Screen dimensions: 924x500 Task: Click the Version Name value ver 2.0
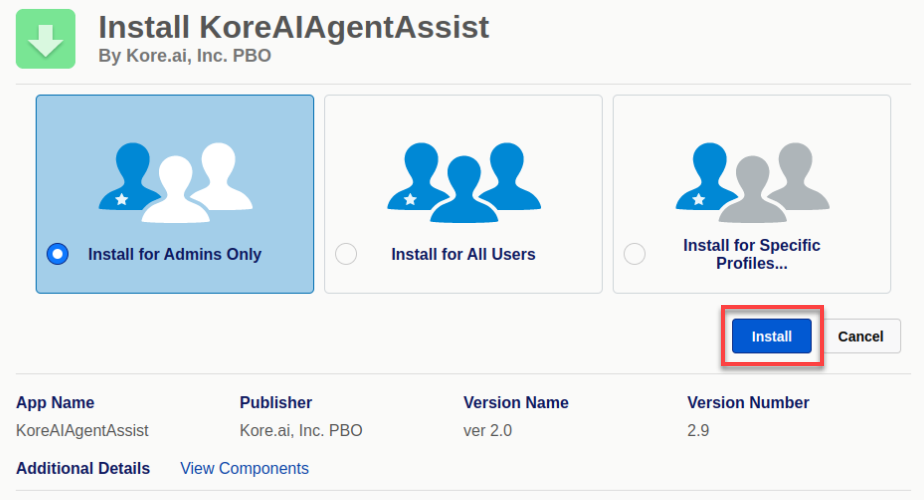tap(489, 431)
